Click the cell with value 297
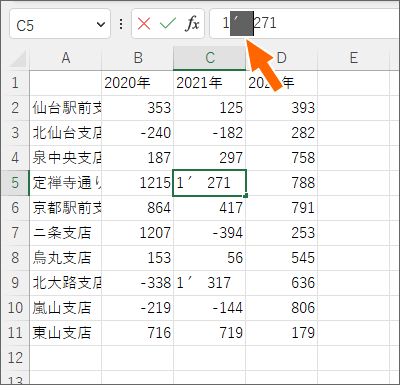Viewport: 400px width, 385px height. point(210,158)
